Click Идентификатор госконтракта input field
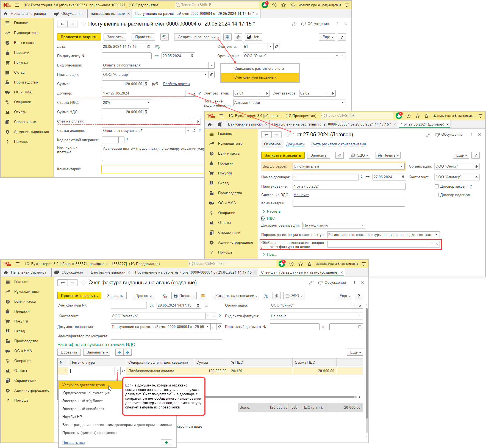486x448 pixels. point(166,336)
